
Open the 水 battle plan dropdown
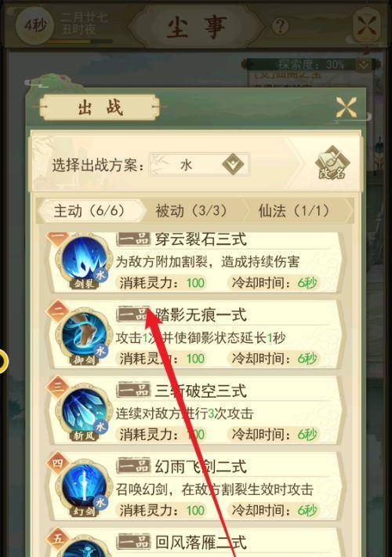(x=199, y=165)
